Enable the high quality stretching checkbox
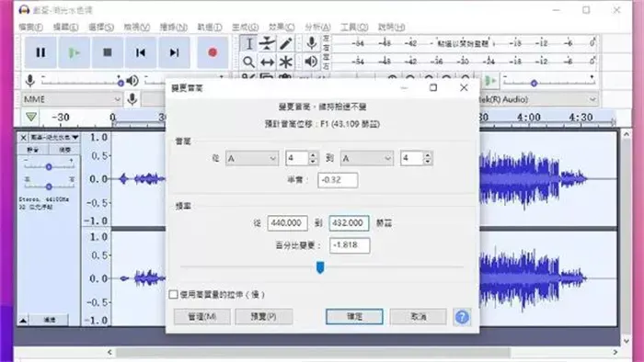This screenshot has height=362, width=644. click(173, 294)
